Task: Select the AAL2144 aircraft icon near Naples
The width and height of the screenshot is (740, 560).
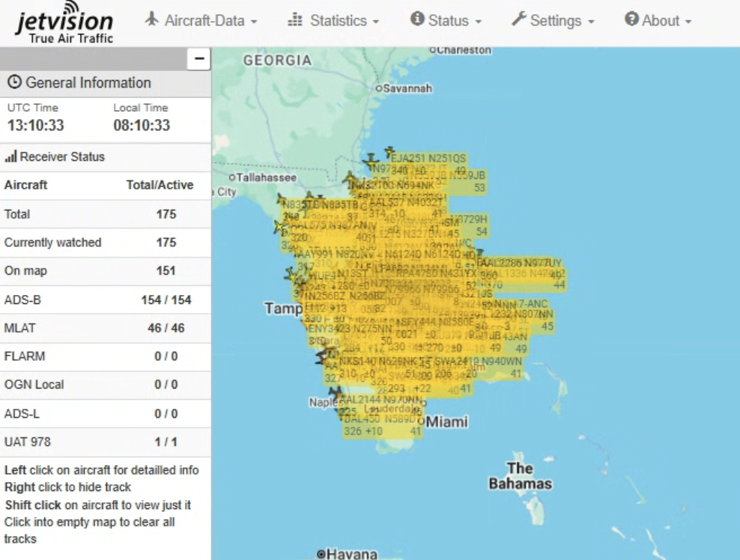Action: pos(335,393)
